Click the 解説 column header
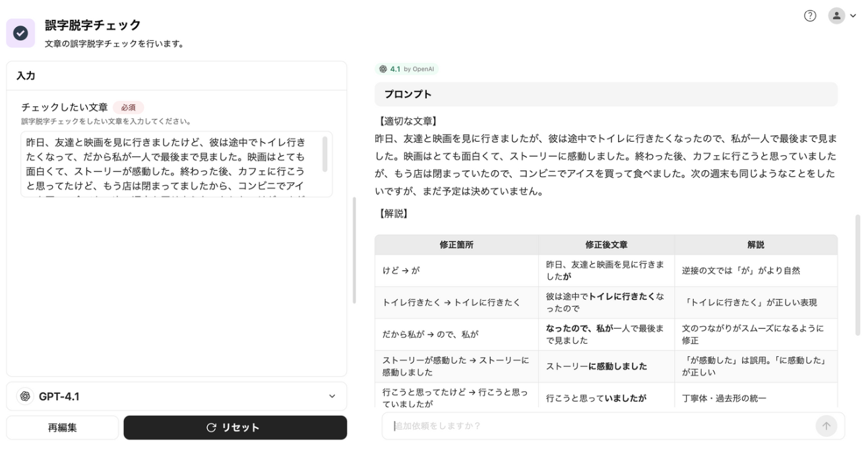The height and width of the screenshot is (450, 868). tap(756, 245)
